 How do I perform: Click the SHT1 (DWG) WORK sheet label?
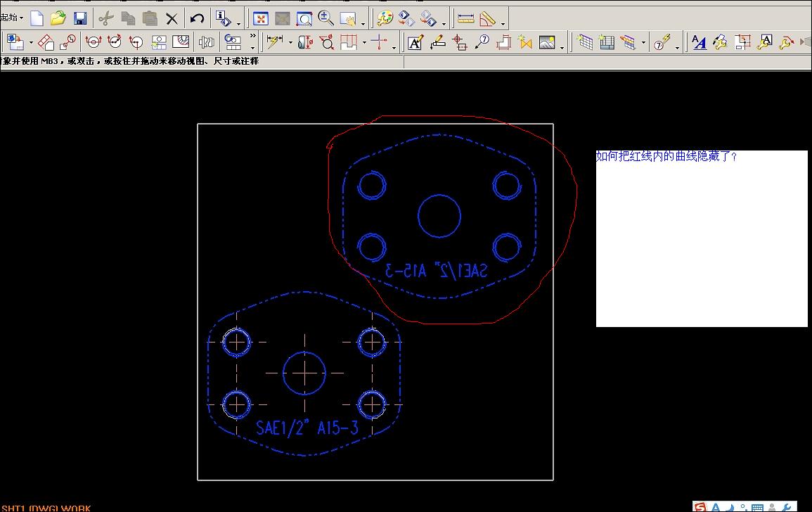pyautogui.click(x=46, y=508)
